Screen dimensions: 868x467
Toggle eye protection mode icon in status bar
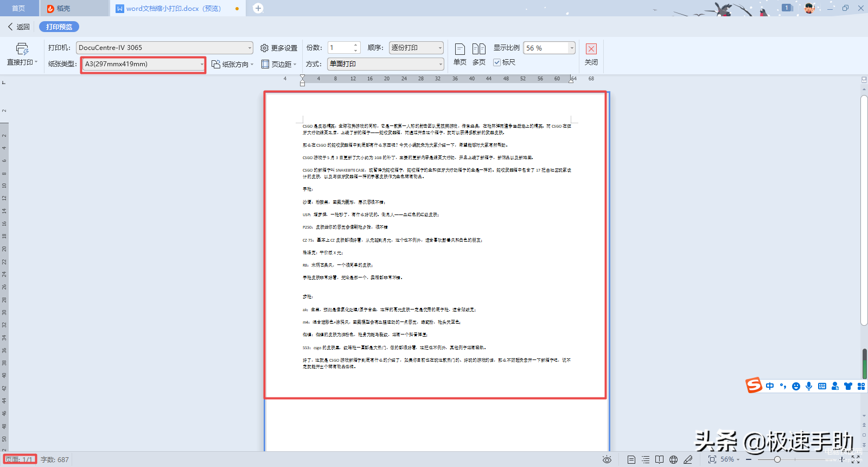(607, 459)
